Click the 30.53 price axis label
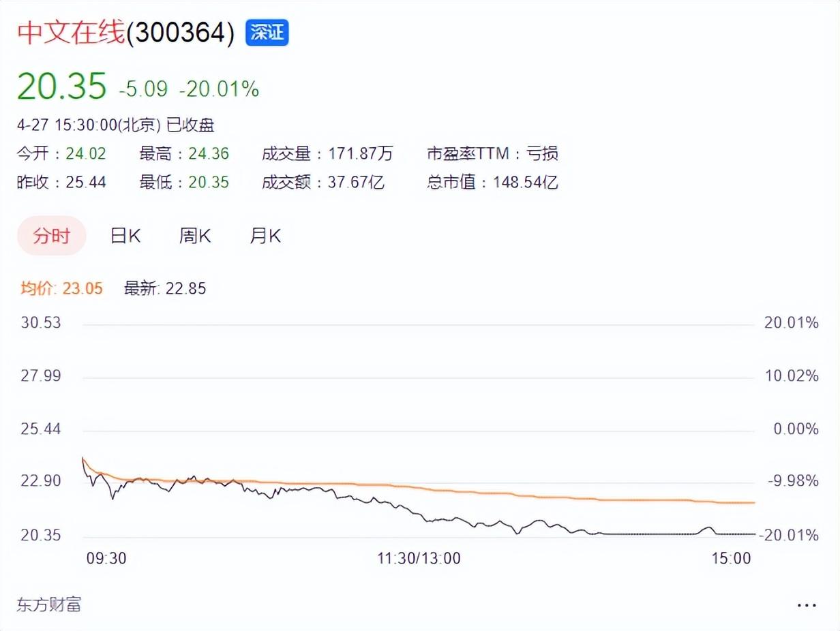Screen dimensions: 840x631 coord(41,323)
